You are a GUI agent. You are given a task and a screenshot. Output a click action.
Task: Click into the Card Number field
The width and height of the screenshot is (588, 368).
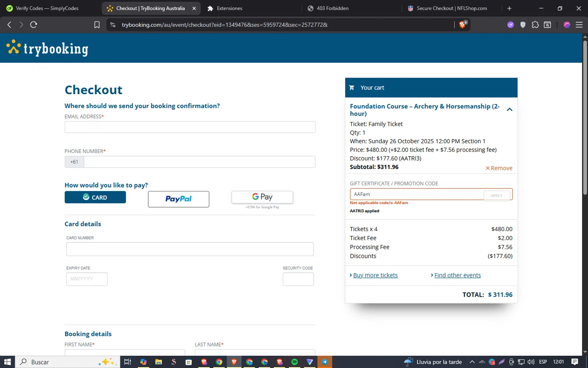(x=190, y=249)
